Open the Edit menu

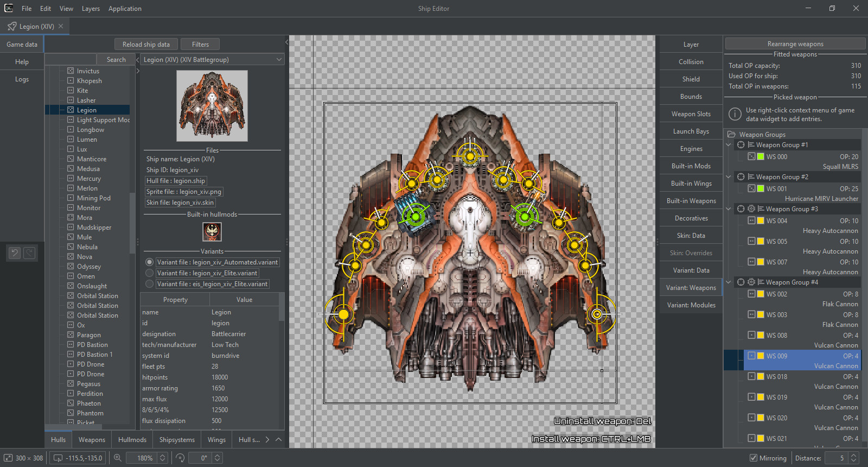46,8
